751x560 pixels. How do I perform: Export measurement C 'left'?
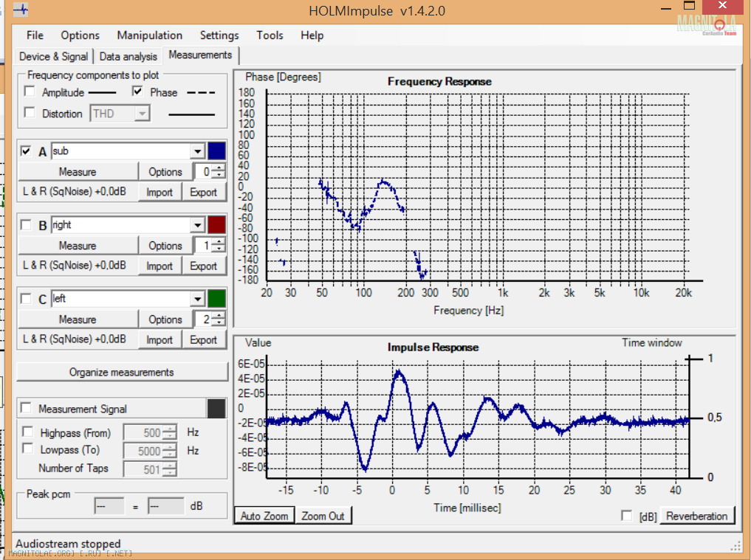click(204, 340)
